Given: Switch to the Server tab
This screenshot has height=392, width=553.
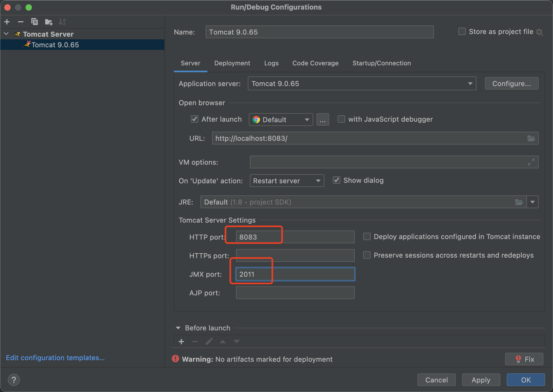Looking at the screenshot, I should (190, 63).
